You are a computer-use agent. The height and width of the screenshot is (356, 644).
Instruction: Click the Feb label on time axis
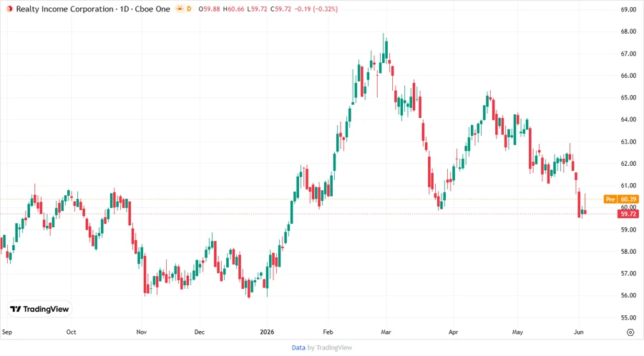click(328, 332)
